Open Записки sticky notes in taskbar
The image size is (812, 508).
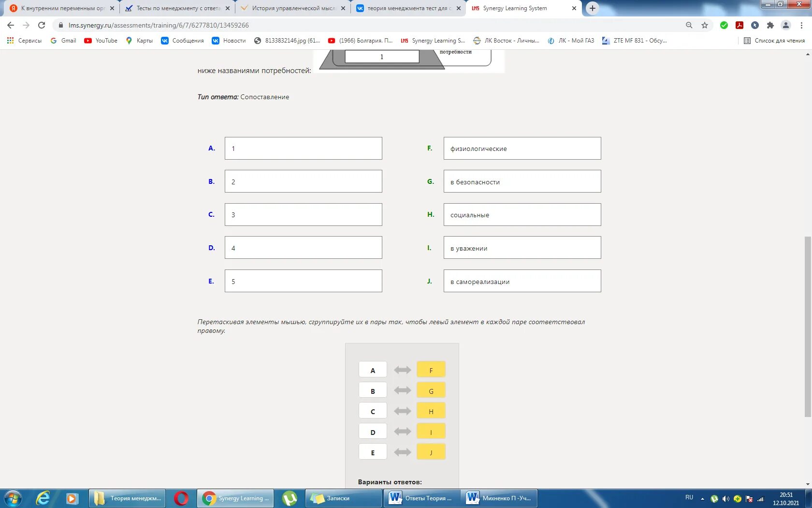[x=344, y=498]
